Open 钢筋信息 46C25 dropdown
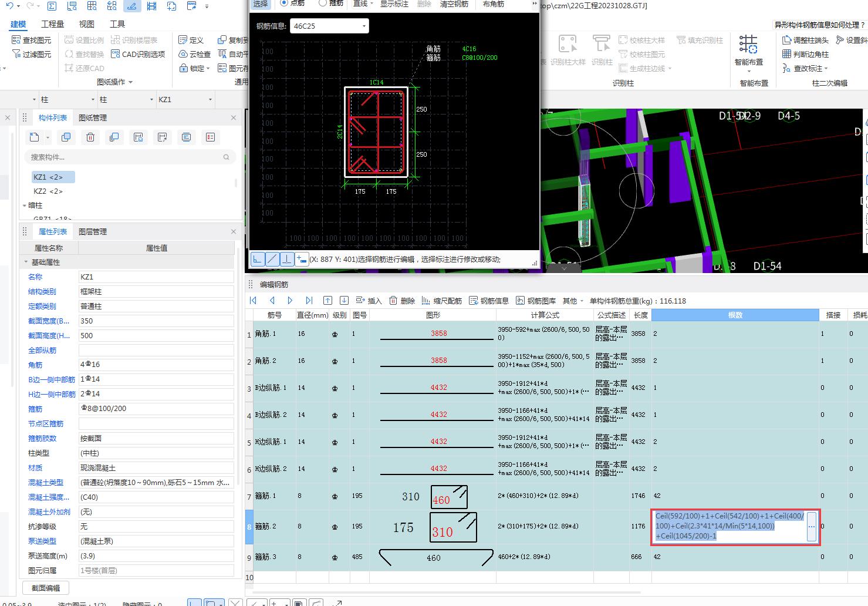The width and height of the screenshot is (868, 606). pos(364,26)
